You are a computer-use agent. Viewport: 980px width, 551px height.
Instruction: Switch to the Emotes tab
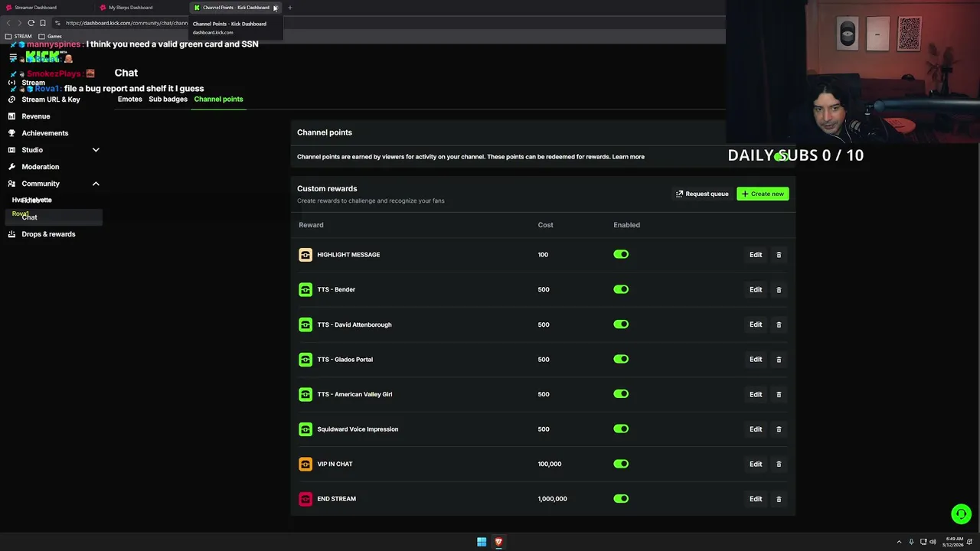click(x=129, y=99)
